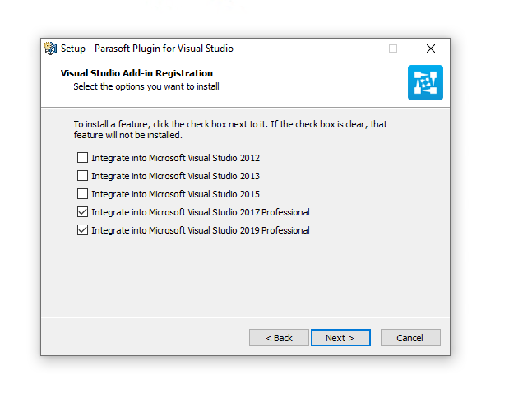
Task: Minimize the Parasoft setup window
Action: (356, 49)
